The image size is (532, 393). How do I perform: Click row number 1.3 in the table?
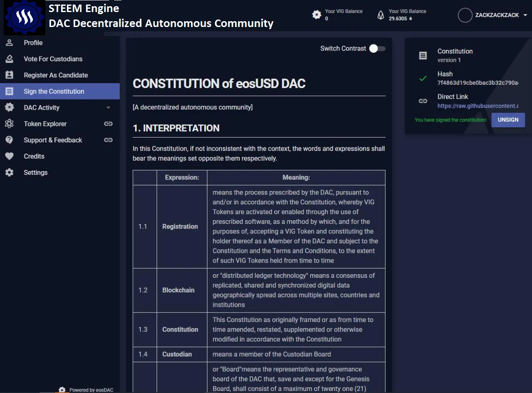pyautogui.click(x=143, y=329)
